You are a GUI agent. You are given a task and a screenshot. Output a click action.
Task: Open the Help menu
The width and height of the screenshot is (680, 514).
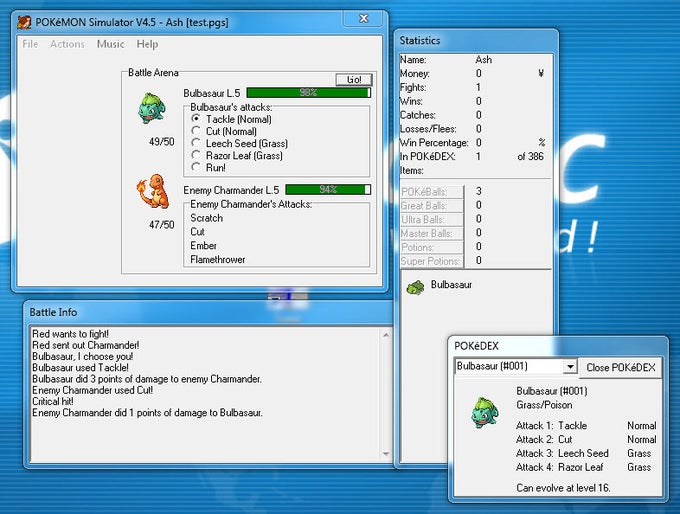pyautogui.click(x=147, y=44)
